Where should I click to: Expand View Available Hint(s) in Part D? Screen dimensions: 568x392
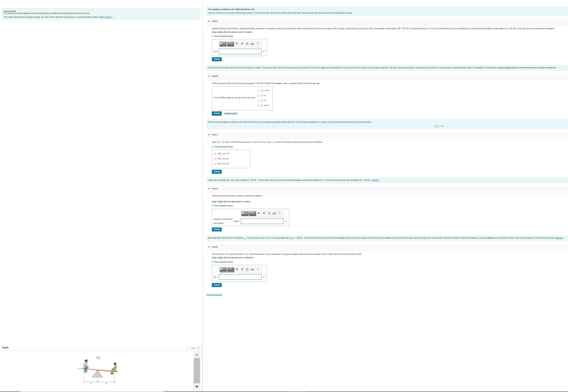pos(223,206)
